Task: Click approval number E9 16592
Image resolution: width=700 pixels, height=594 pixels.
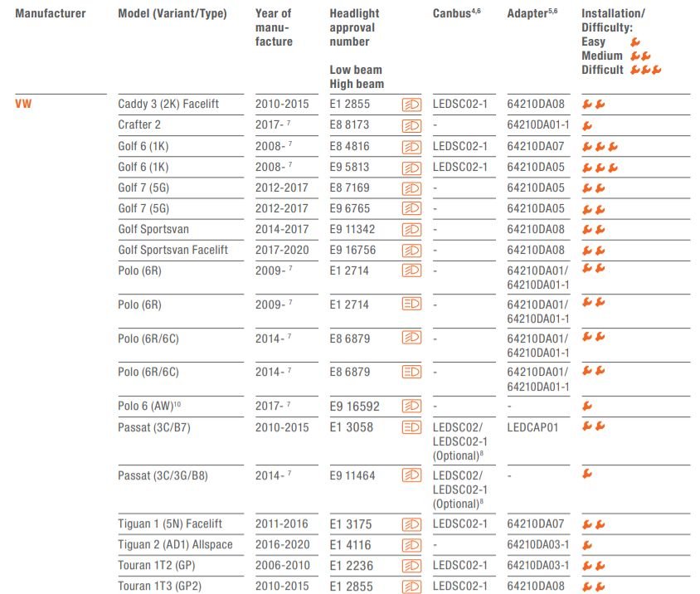Action: pos(354,407)
